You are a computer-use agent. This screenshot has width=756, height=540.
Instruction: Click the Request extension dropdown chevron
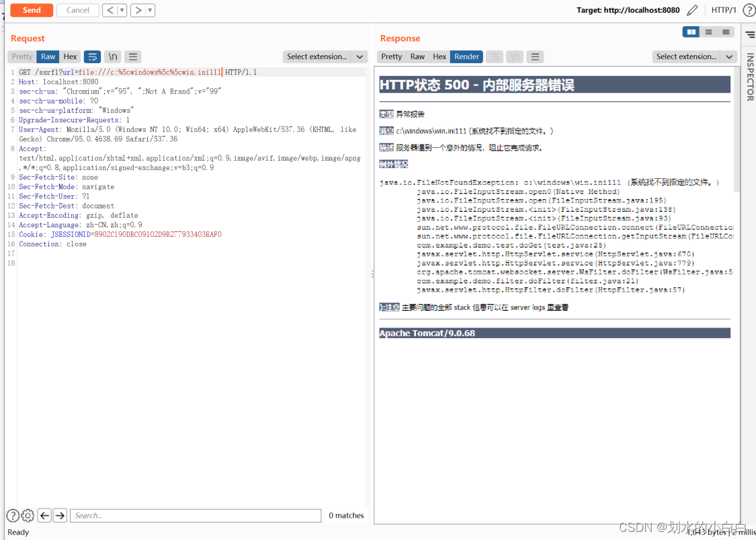(360, 56)
